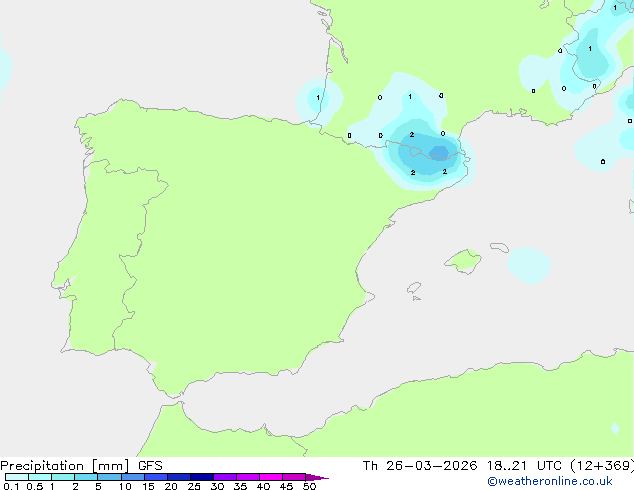Click the '(12+369)' forecast run text
Viewport: 634px width, 490px height.
pos(602,466)
